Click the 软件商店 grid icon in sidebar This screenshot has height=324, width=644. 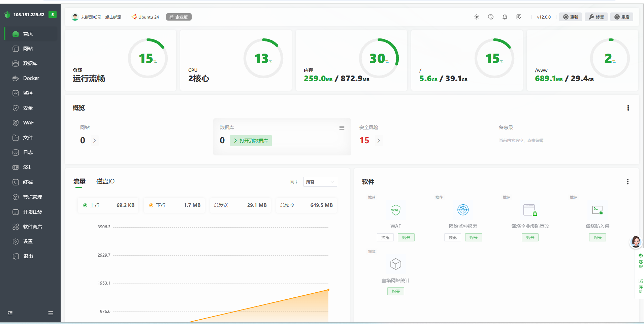[x=15, y=227]
